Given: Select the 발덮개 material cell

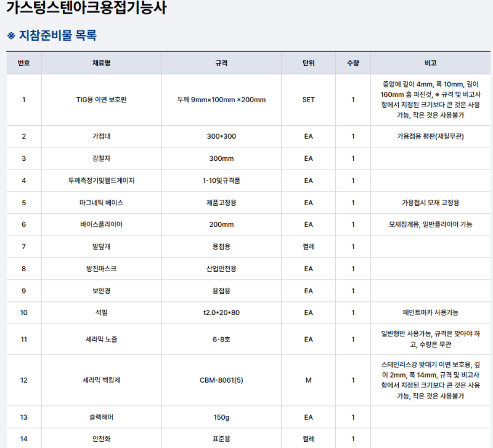Looking at the screenshot, I should coord(101,246).
